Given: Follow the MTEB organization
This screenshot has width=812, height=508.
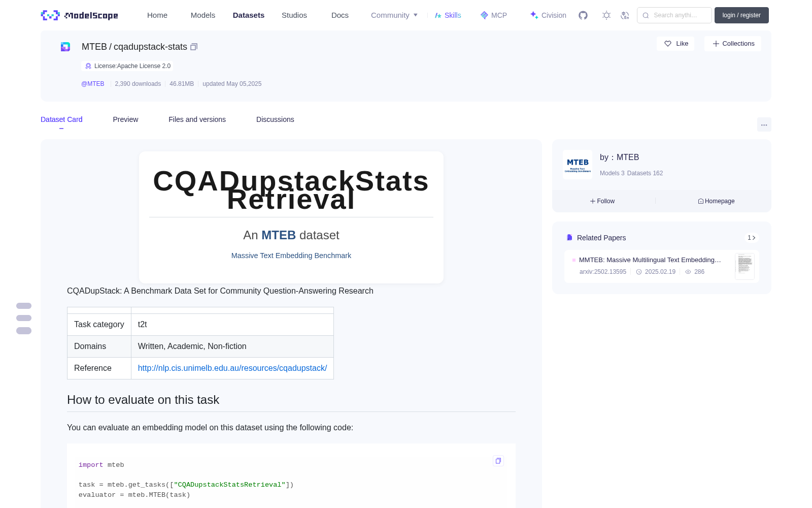Looking at the screenshot, I should 602,201.
